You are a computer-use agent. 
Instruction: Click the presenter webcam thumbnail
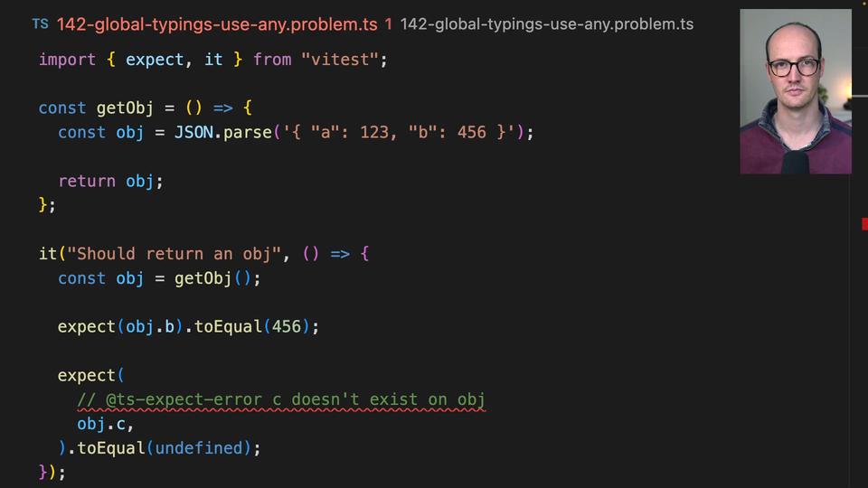(795, 91)
